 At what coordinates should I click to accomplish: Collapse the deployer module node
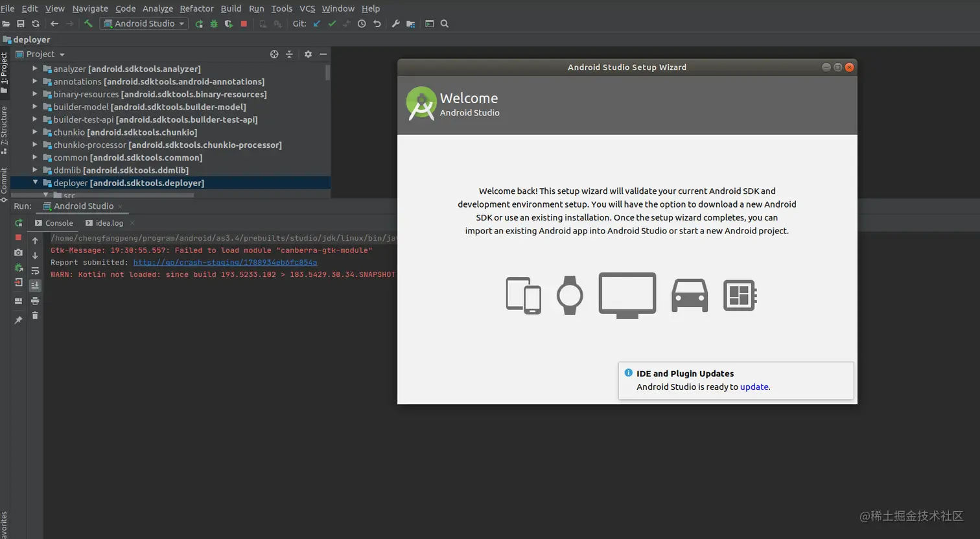tap(35, 183)
